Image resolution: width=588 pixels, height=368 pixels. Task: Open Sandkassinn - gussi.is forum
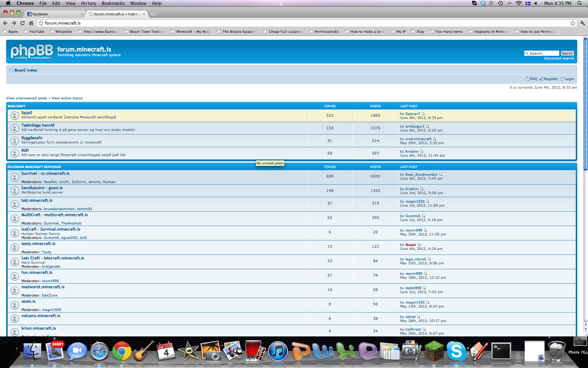pos(42,188)
